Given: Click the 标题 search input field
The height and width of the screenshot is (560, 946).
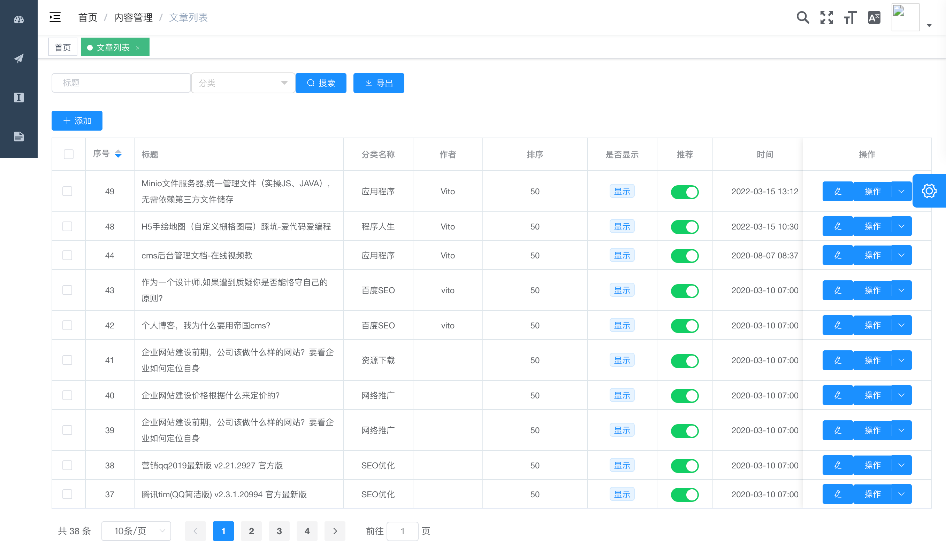Looking at the screenshot, I should [121, 83].
